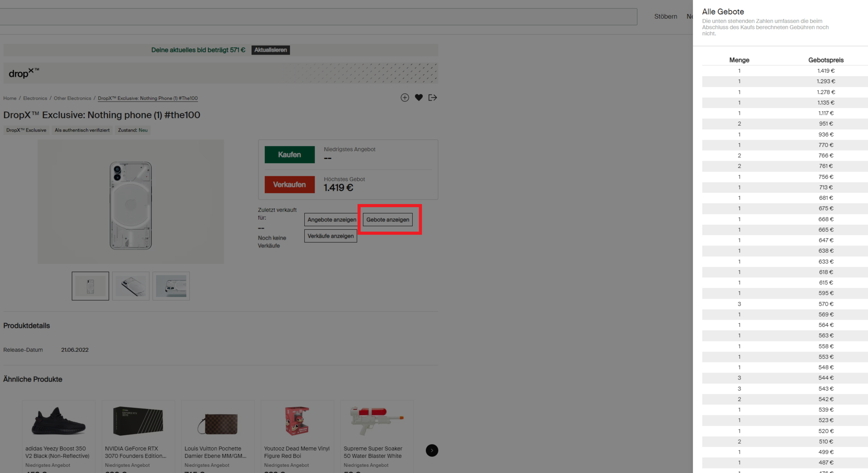
Task: Click the dropX logo banner
Action: point(221,73)
